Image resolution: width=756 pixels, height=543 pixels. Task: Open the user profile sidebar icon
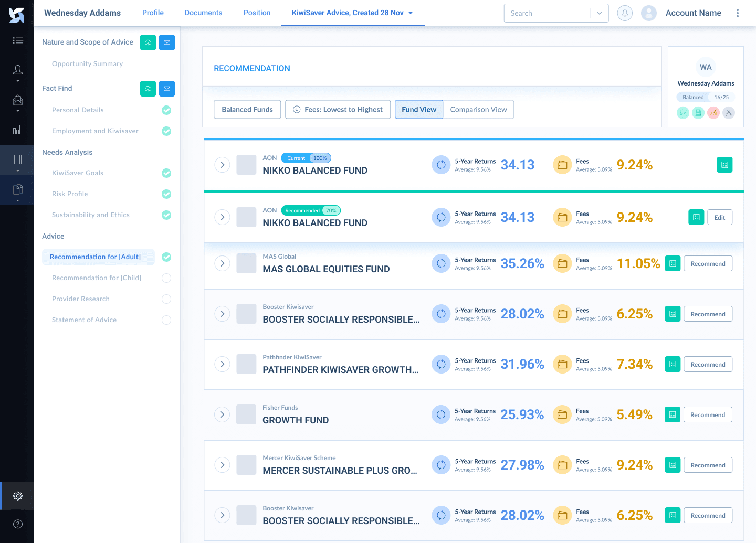[x=18, y=70]
